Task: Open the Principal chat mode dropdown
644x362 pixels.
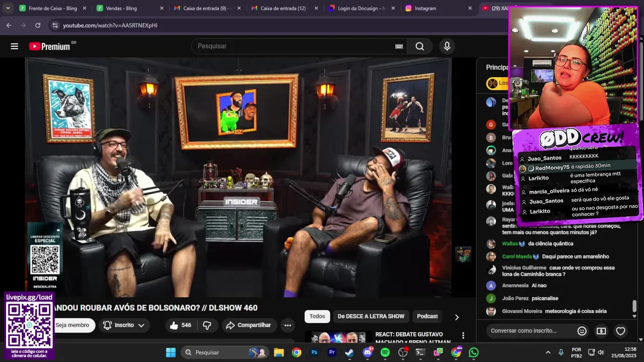Action: 497,67
